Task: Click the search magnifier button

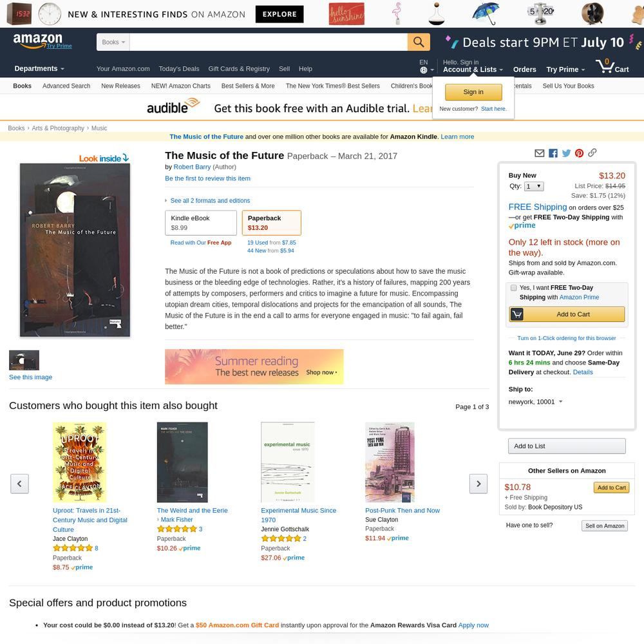Action: pos(419,42)
